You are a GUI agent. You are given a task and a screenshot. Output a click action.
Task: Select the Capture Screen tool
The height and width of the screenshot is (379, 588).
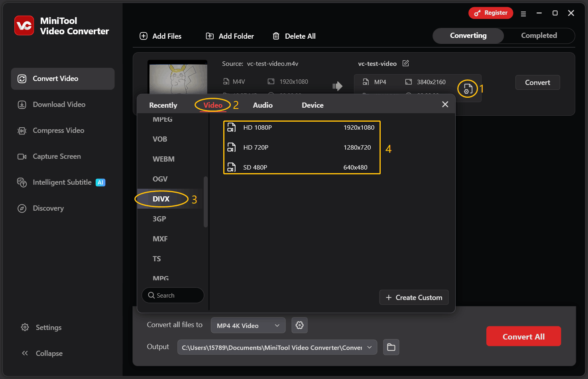point(23,156)
